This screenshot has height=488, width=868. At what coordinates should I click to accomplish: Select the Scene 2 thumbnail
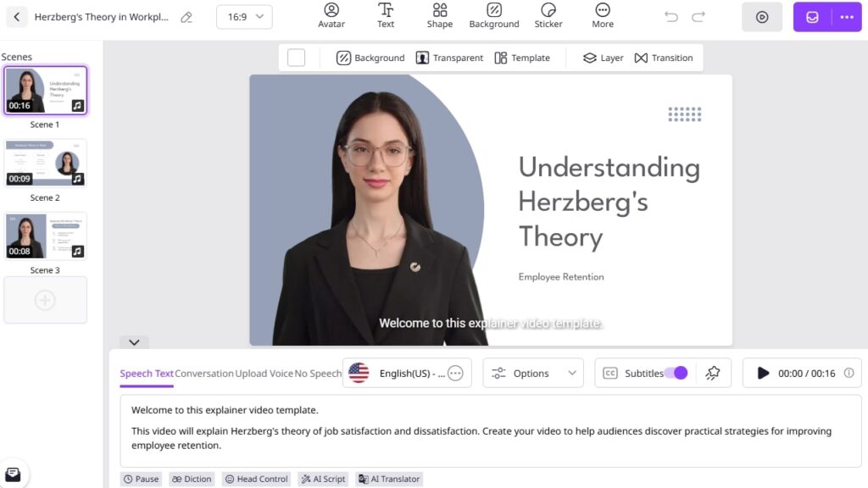[x=46, y=163]
